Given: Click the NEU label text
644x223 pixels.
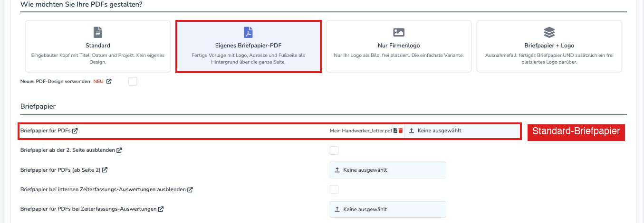Looking at the screenshot, I should [98, 82].
